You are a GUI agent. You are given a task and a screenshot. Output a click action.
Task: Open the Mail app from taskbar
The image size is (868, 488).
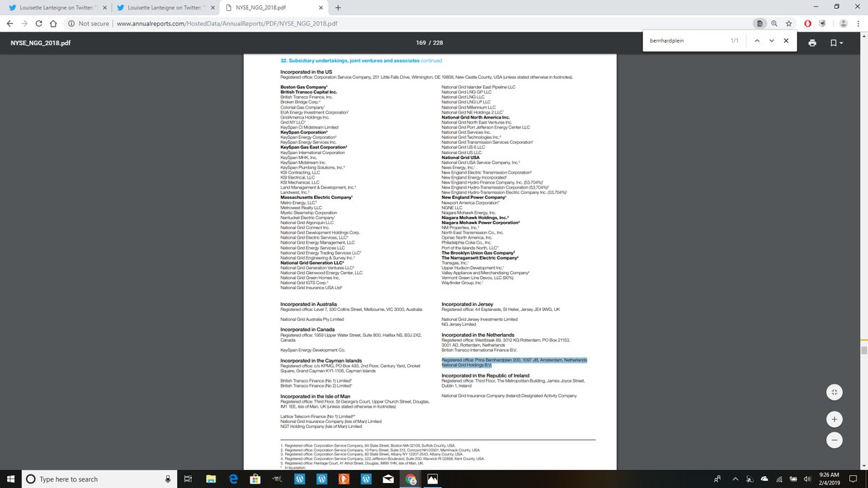388,479
